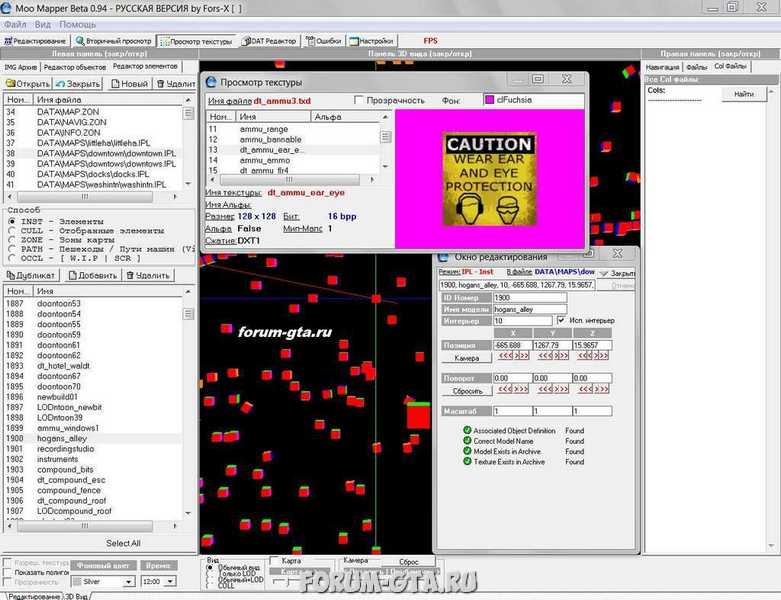
Task: Click Удалить next to Новый
Action: pos(175,84)
